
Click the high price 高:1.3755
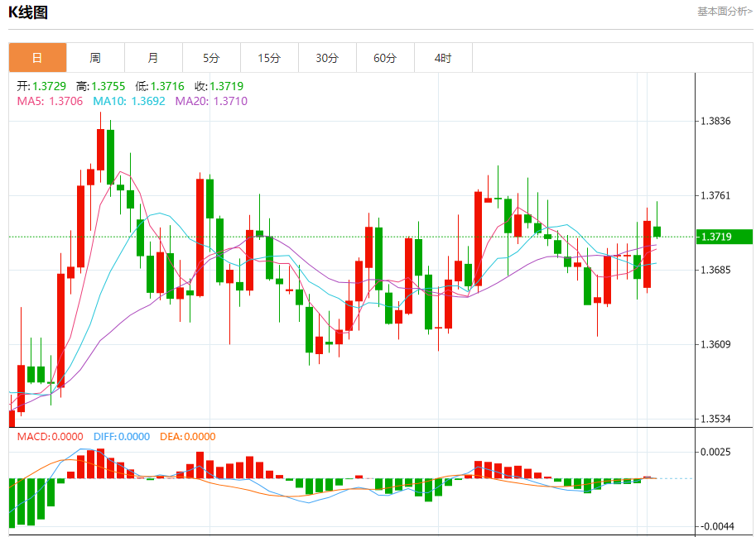(x=100, y=86)
